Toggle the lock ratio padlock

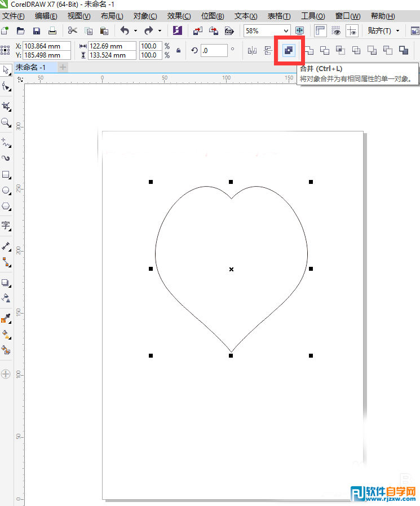(x=179, y=51)
